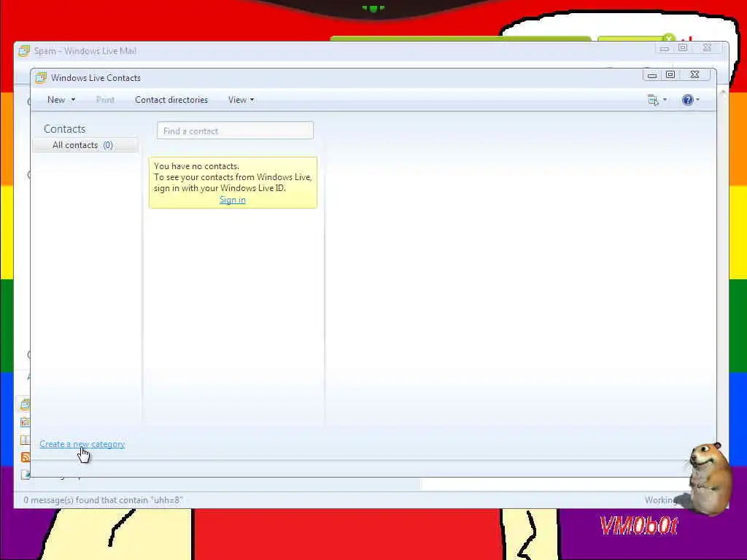Expand the Help icon dropdown arrow
Screen dimensions: 747x560
tap(697, 100)
